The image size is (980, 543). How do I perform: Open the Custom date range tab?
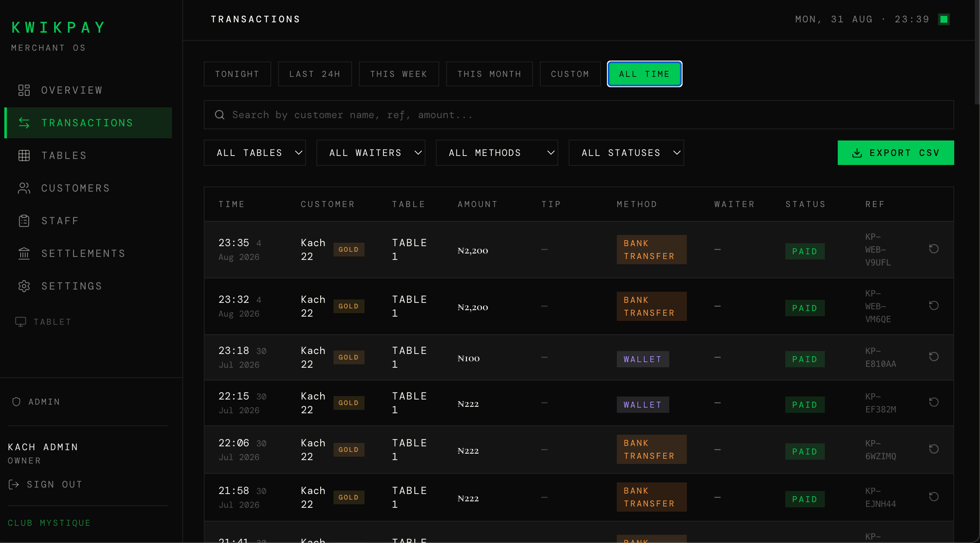point(570,74)
